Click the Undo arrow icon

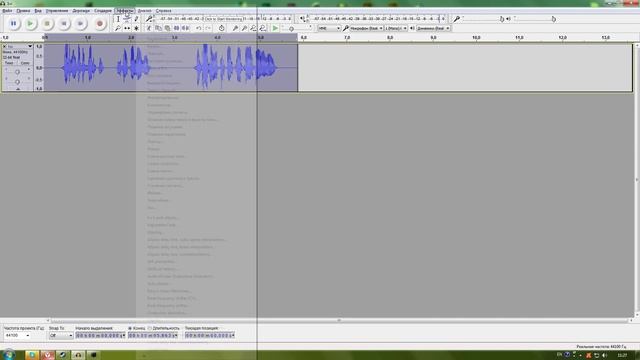(x=199, y=28)
